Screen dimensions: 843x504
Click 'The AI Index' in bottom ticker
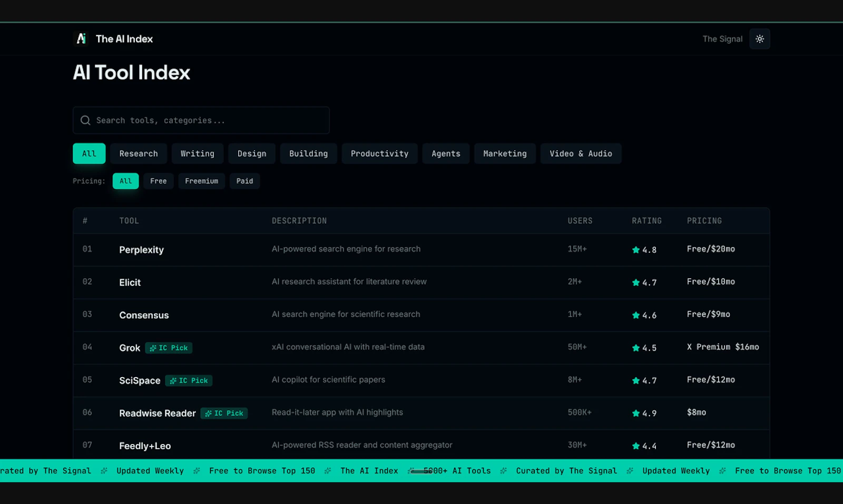coord(369,470)
